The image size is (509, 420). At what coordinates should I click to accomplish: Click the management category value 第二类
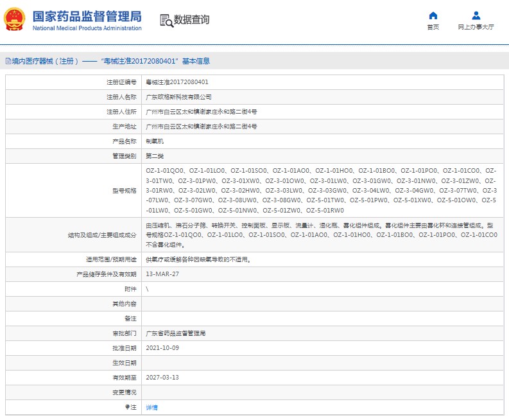click(155, 156)
